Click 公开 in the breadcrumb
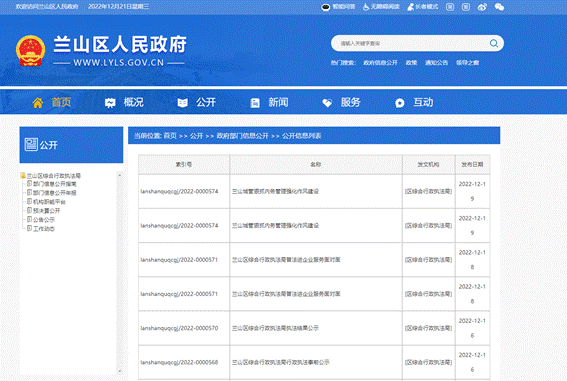This screenshot has width=567, height=381. pos(196,136)
